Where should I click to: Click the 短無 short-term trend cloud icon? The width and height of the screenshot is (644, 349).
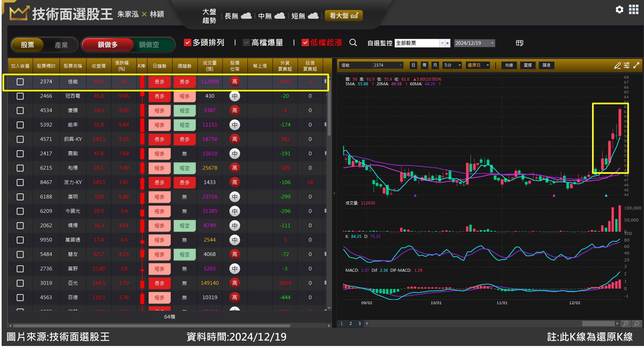313,16
